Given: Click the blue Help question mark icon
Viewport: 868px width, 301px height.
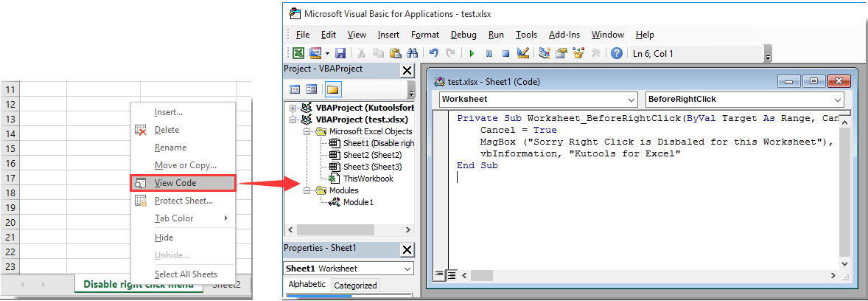Looking at the screenshot, I should pyautogui.click(x=617, y=53).
